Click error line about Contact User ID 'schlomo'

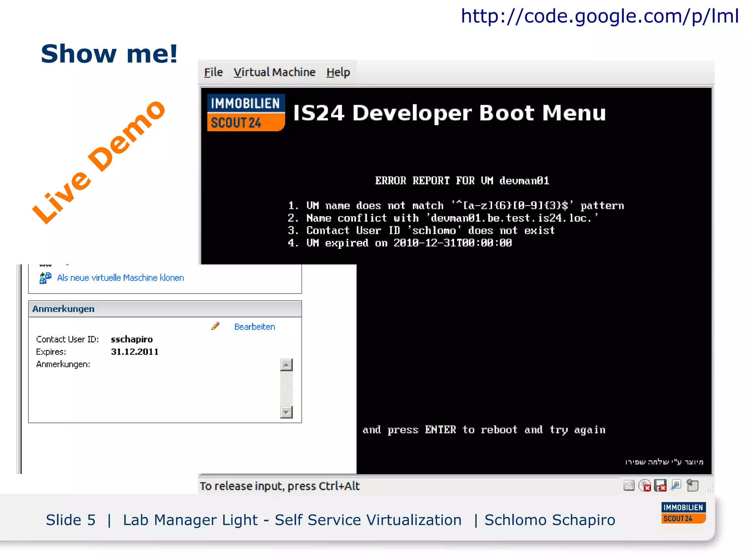coord(421,230)
